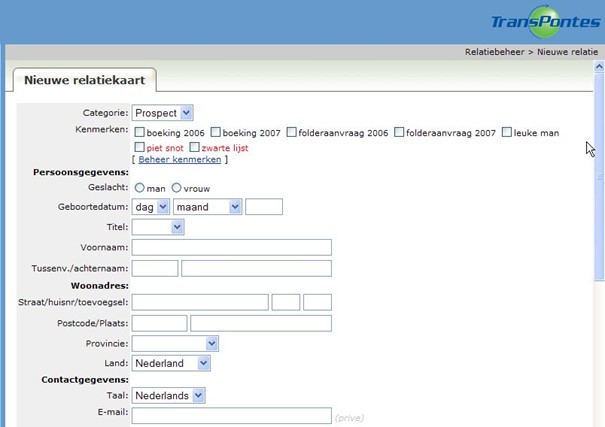
Task: Tick the 'leuke man' checkbox
Action: coord(507,133)
